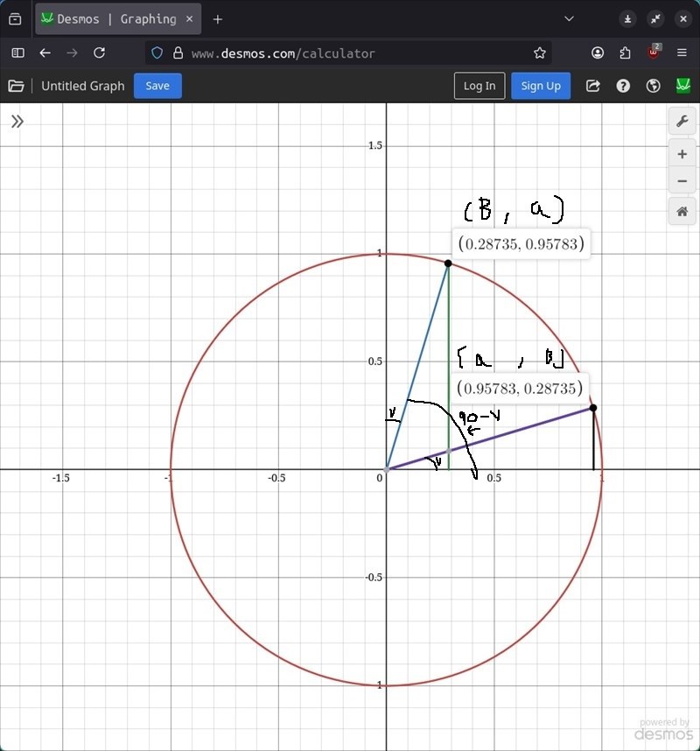Click the Log In button

click(479, 86)
